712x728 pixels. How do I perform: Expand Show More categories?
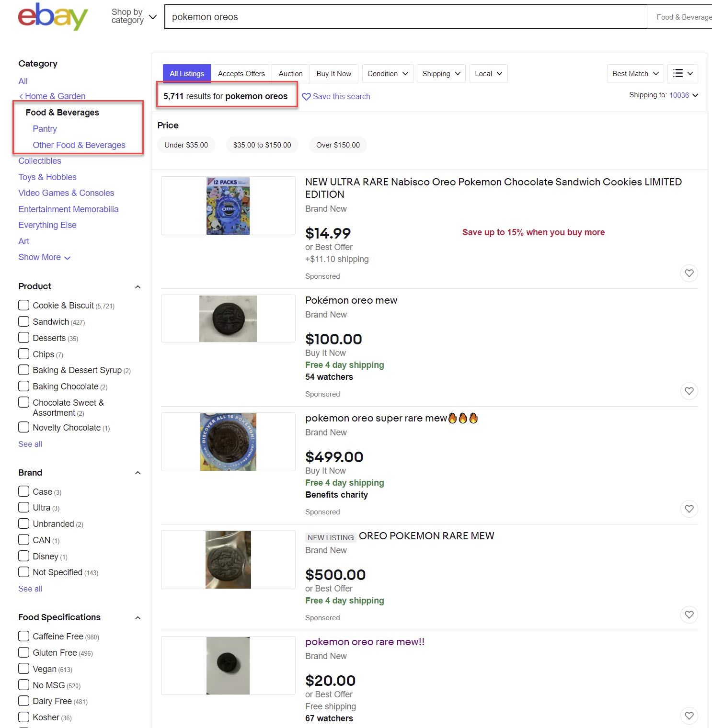pyautogui.click(x=45, y=257)
